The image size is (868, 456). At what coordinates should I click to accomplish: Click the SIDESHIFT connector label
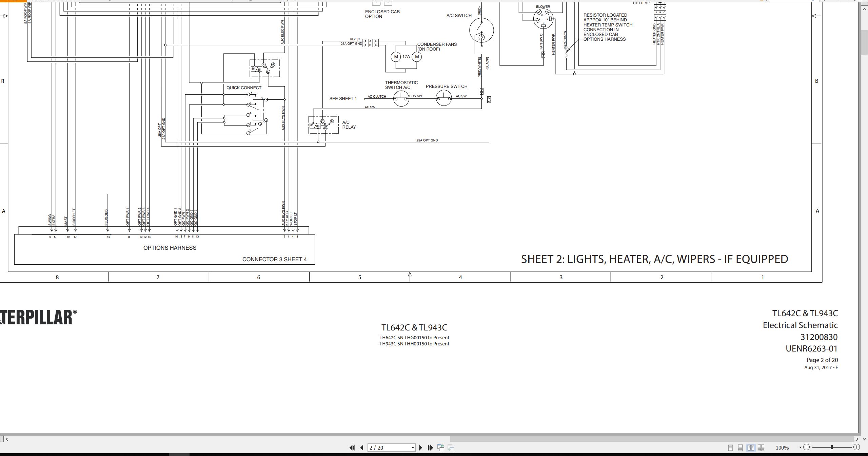click(x=74, y=217)
